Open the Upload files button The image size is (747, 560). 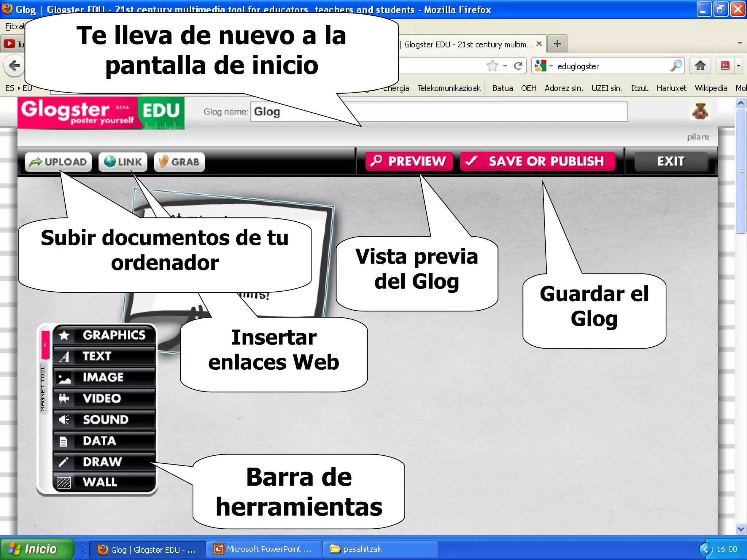pos(58,162)
